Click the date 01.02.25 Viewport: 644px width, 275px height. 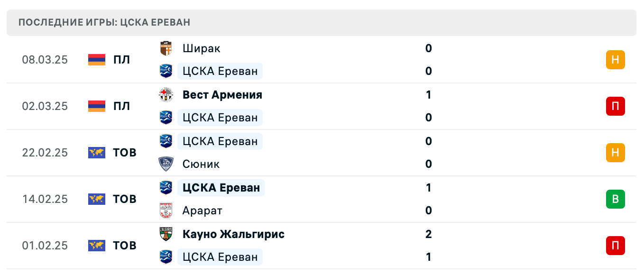pyautogui.click(x=46, y=246)
